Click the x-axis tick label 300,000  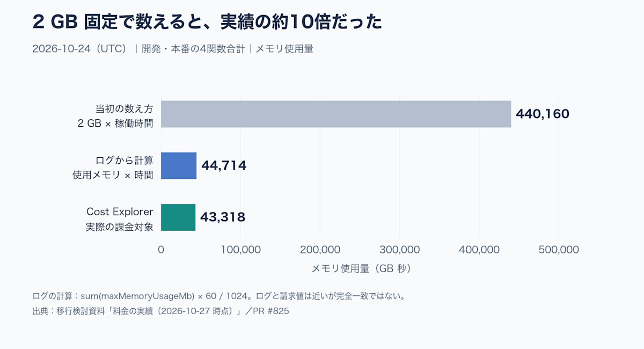(x=400, y=250)
